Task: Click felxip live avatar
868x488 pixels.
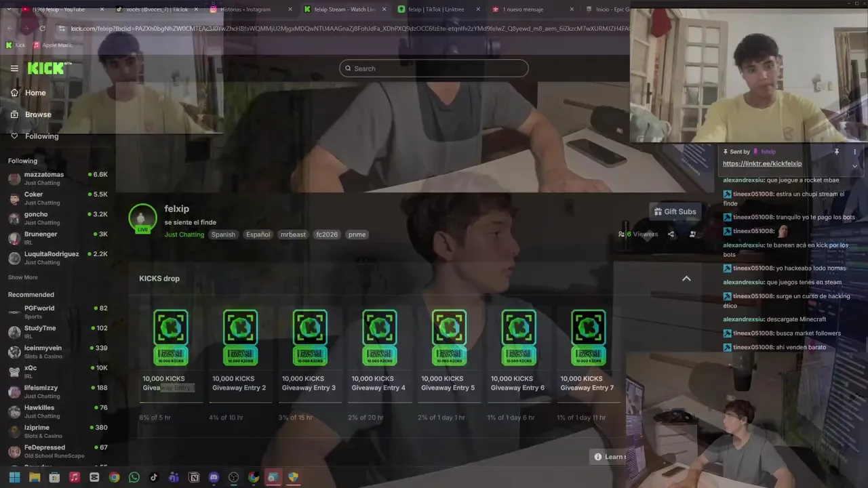Action: [x=142, y=218]
